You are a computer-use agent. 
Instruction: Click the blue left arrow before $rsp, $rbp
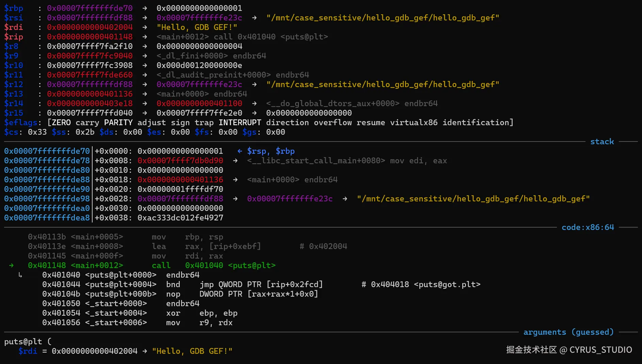coord(240,151)
